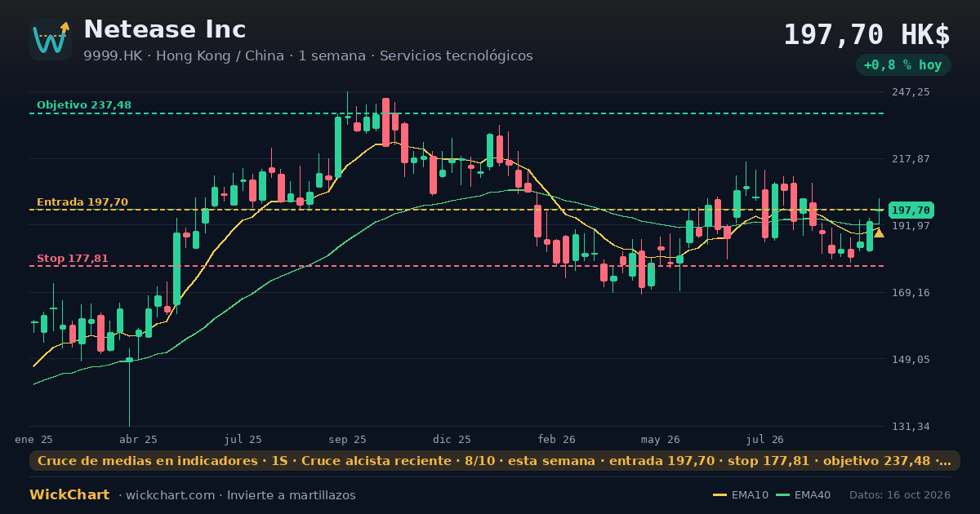Click the dic 25 date label
The height and width of the screenshot is (514, 980).
(x=452, y=439)
